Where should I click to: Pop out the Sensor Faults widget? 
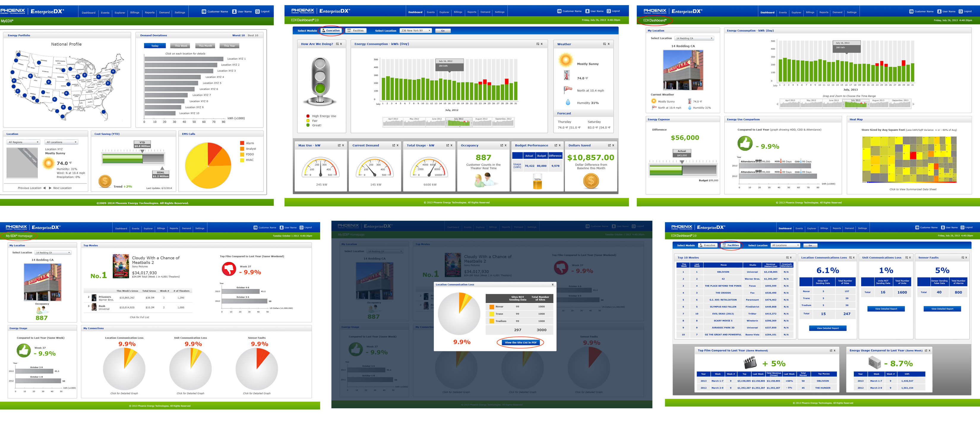[962, 258]
